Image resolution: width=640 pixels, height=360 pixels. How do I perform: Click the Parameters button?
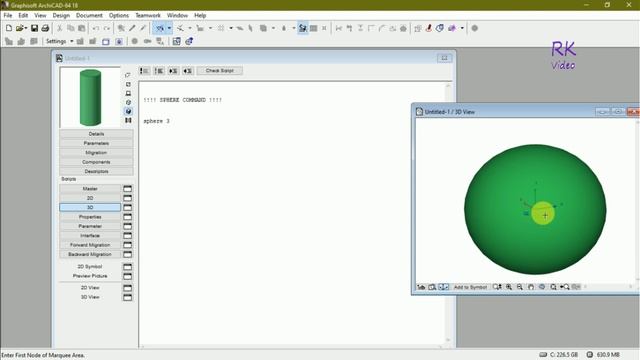(96, 143)
